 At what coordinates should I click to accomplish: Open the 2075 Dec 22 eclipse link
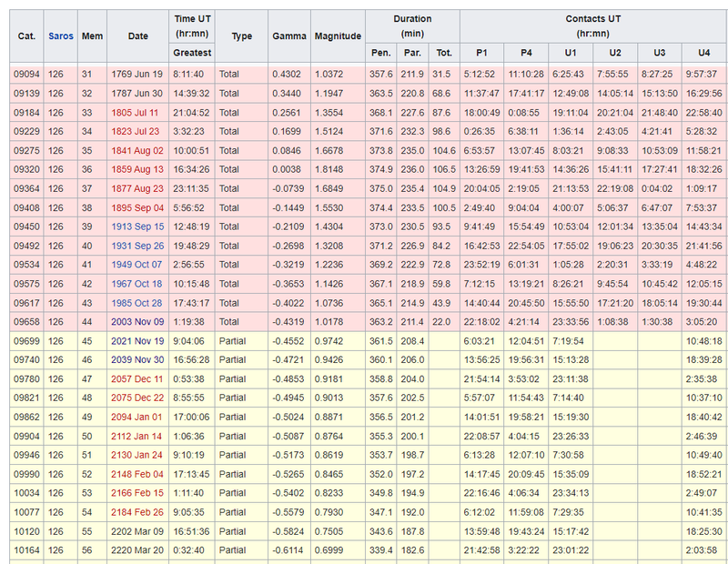pyautogui.click(x=137, y=398)
